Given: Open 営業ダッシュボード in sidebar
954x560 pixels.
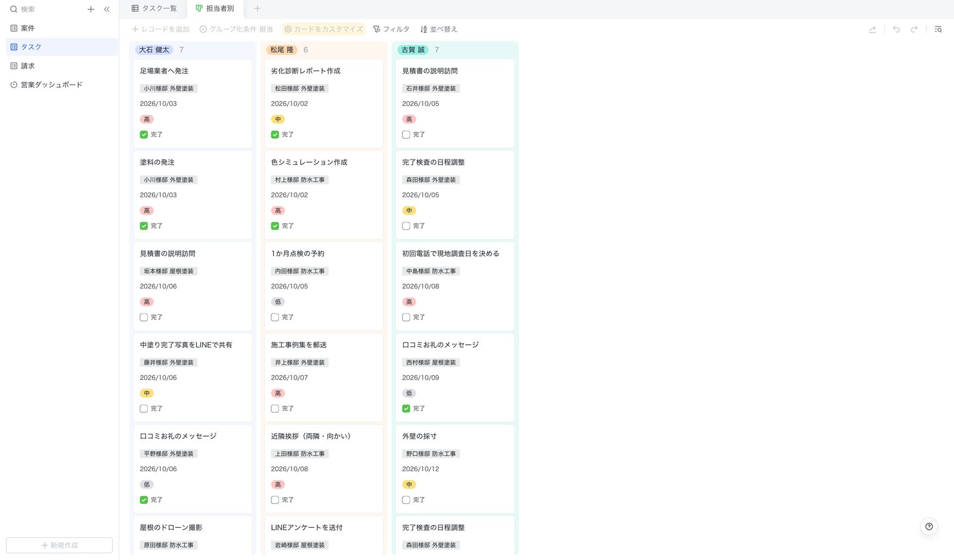Looking at the screenshot, I should [x=62, y=85].
